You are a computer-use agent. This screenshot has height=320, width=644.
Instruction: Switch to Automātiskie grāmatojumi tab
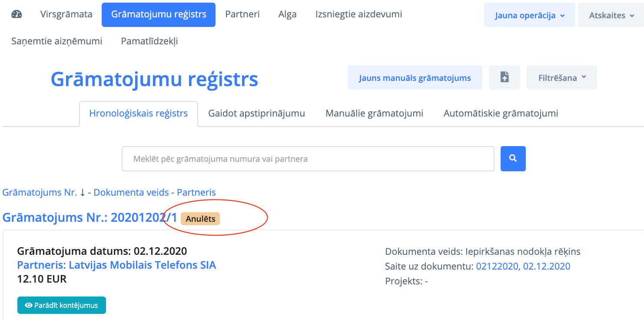[x=501, y=113]
